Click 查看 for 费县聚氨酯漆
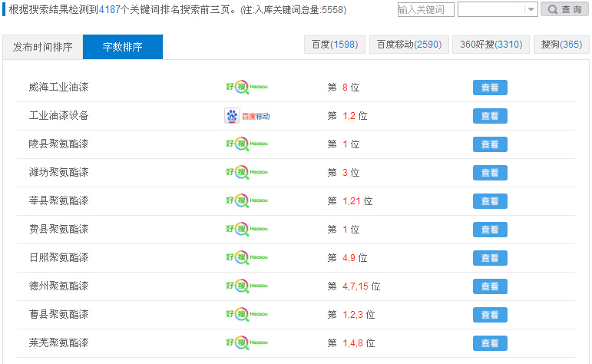The width and height of the screenshot is (592, 364). click(490, 230)
